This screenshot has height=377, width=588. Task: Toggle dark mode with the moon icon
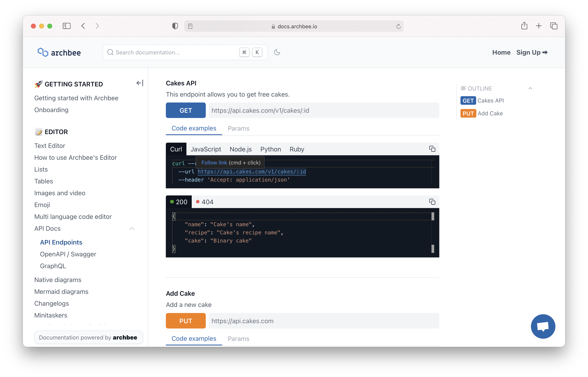277,52
